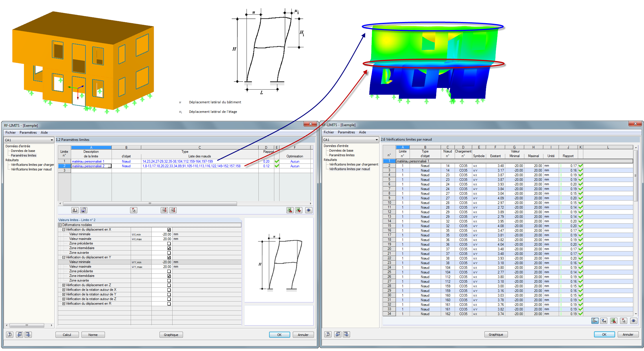Open help via the question mark icon in the left dialog
This screenshot has height=351, width=644.
pos(10,335)
